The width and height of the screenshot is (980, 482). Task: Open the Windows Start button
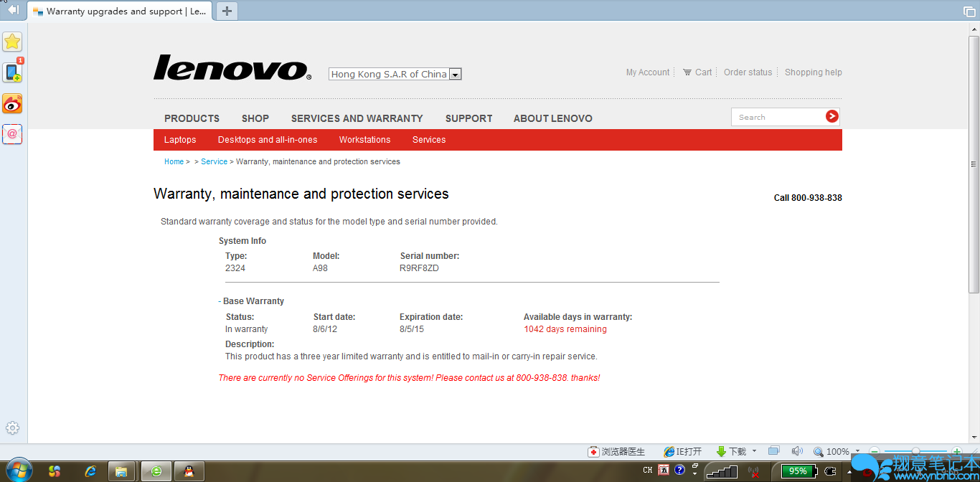tap(19, 471)
